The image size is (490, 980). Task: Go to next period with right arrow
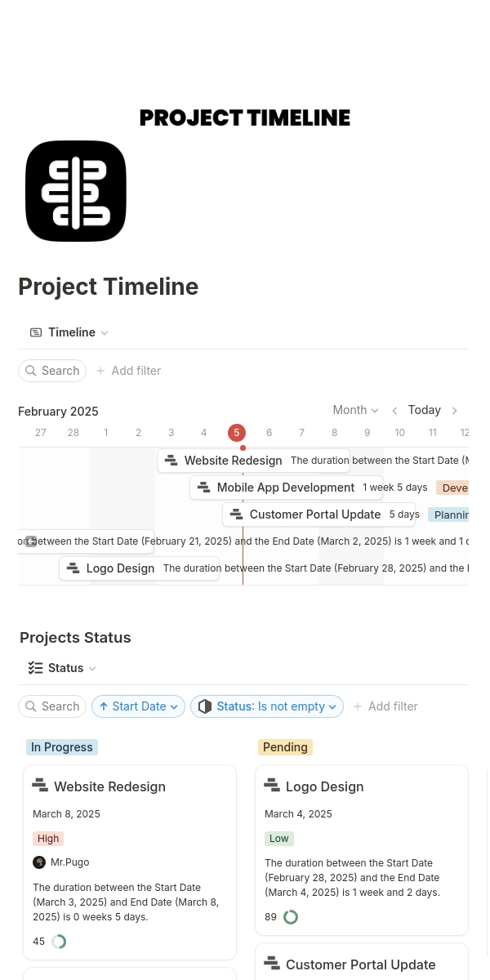click(455, 411)
